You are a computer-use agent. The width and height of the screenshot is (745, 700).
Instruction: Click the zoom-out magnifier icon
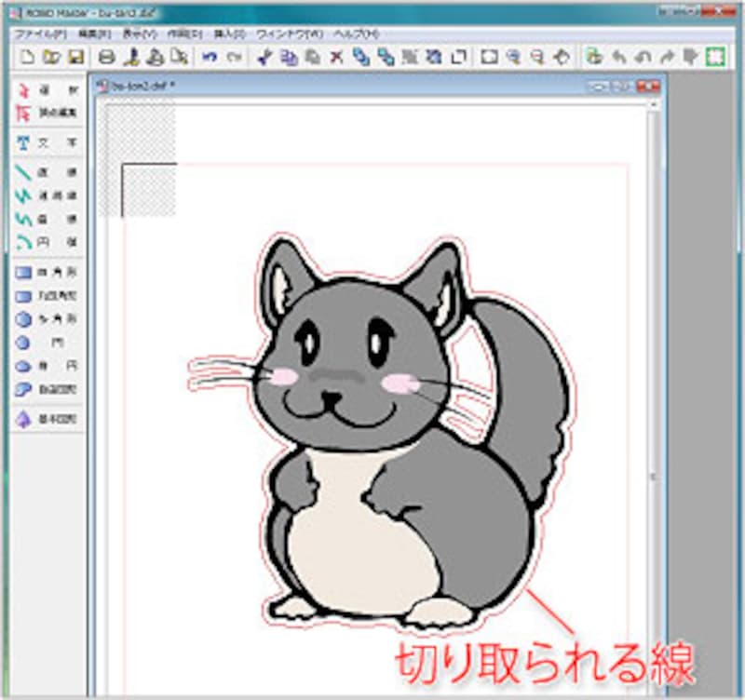click(537, 57)
